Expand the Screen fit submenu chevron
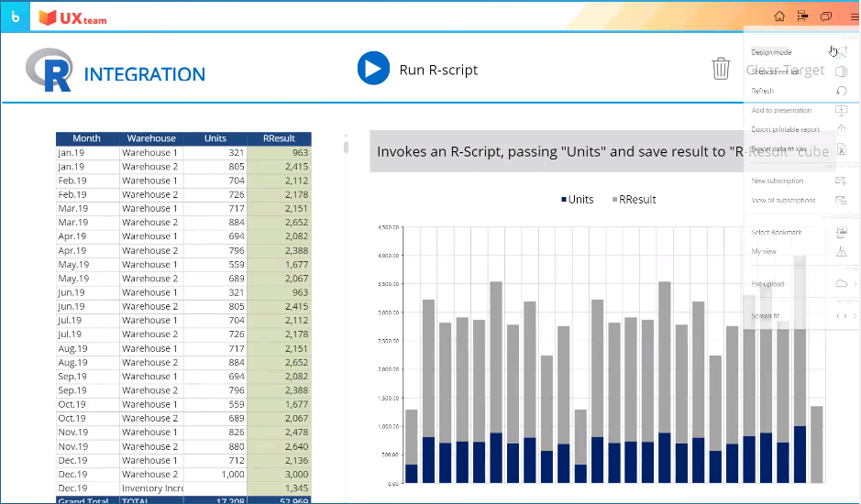861x504 pixels. point(855,315)
